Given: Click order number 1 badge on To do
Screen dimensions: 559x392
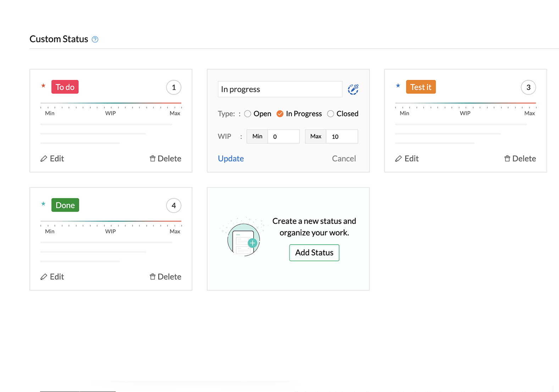Looking at the screenshot, I should 174,88.
